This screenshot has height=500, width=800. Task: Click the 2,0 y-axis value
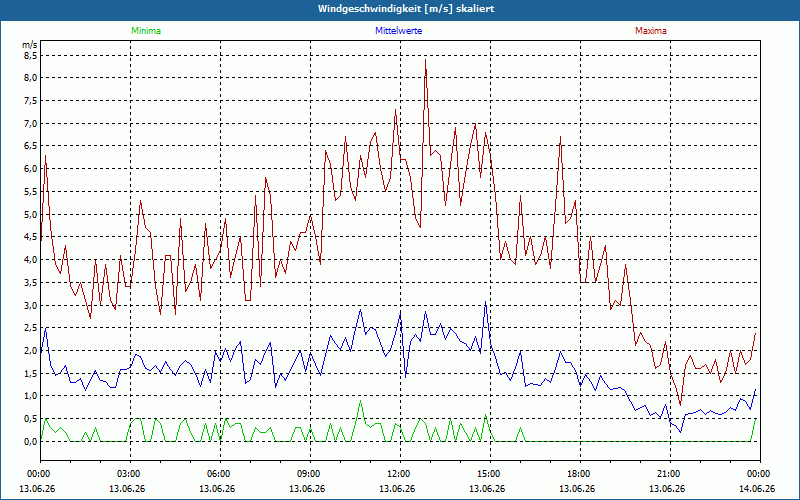pyautogui.click(x=30, y=351)
